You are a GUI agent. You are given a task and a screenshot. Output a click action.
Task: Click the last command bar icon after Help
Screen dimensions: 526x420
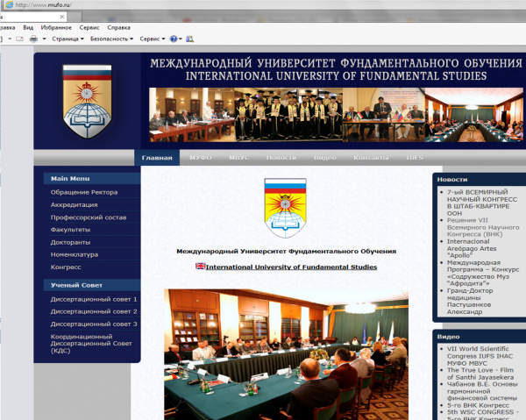point(190,39)
